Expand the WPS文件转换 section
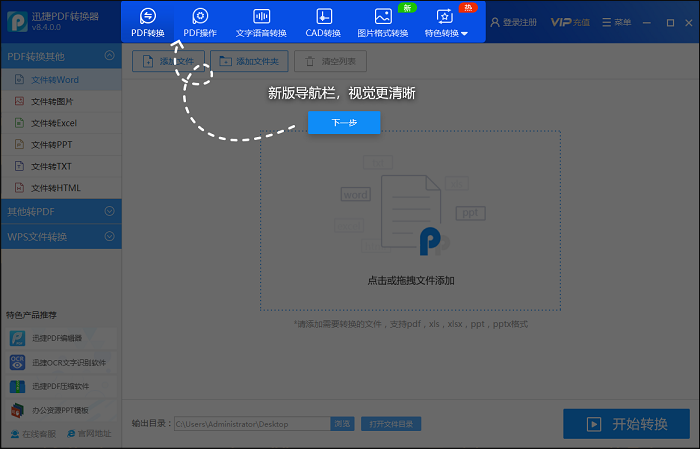The height and width of the screenshot is (449, 700). click(x=109, y=237)
